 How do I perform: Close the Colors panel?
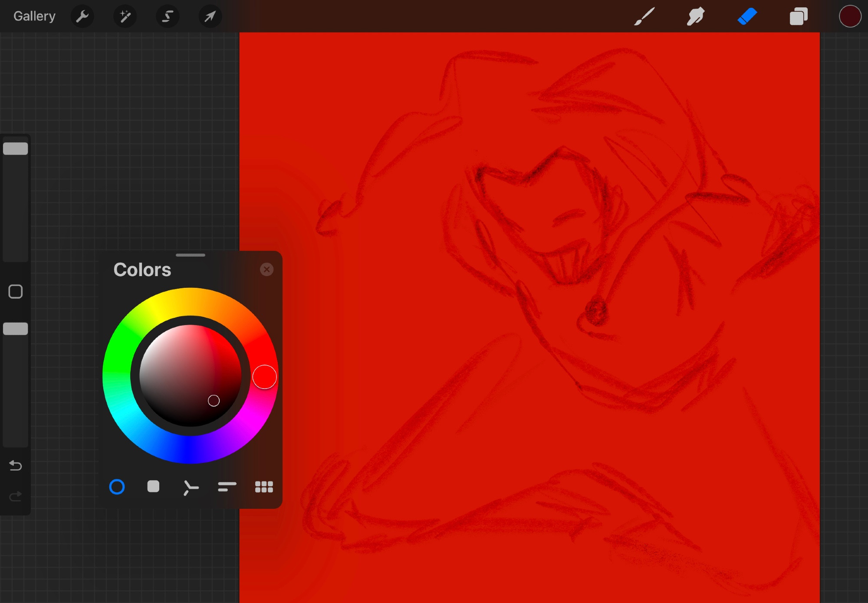tap(266, 270)
